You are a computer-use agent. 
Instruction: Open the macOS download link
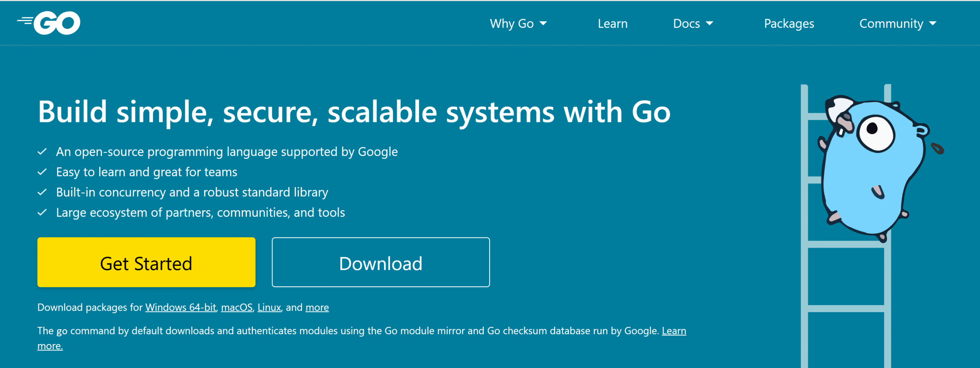237,307
